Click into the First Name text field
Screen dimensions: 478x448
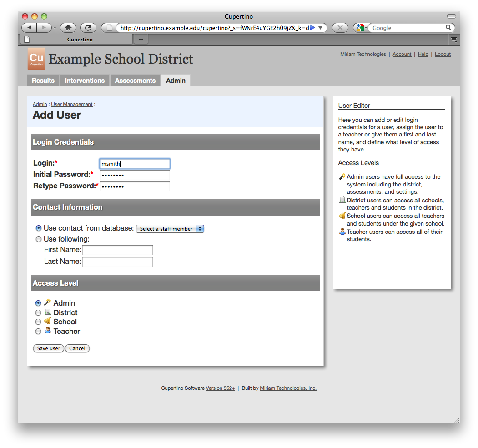(117, 250)
